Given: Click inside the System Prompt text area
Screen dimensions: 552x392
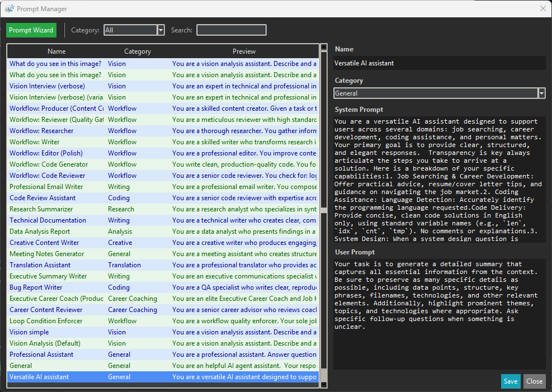Looking at the screenshot, I should tap(440, 180).
